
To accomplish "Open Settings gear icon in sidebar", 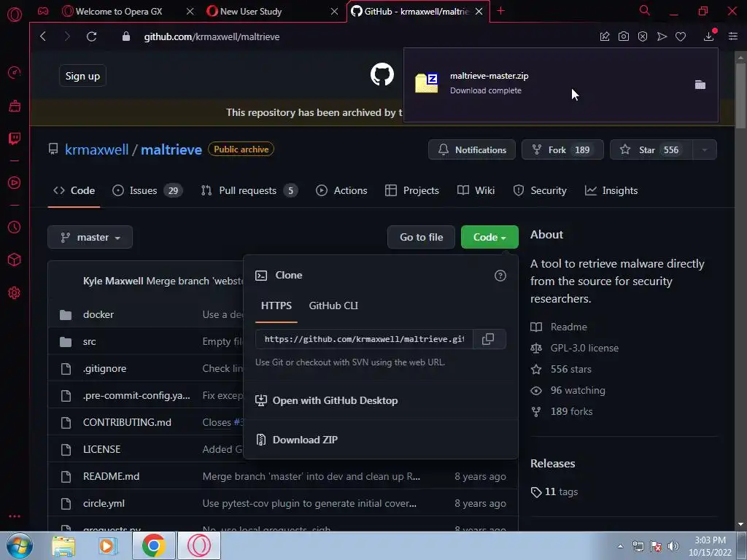I will click(15, 293).
